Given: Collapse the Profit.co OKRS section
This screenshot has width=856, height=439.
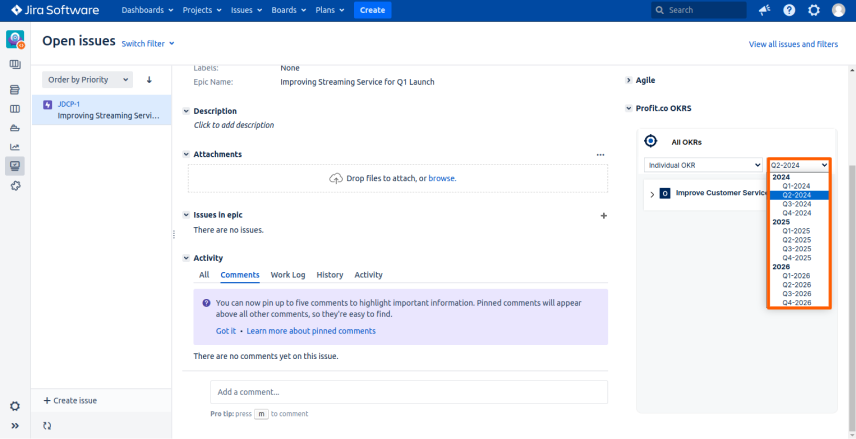Looking at the screenshot, I should 628,109.
